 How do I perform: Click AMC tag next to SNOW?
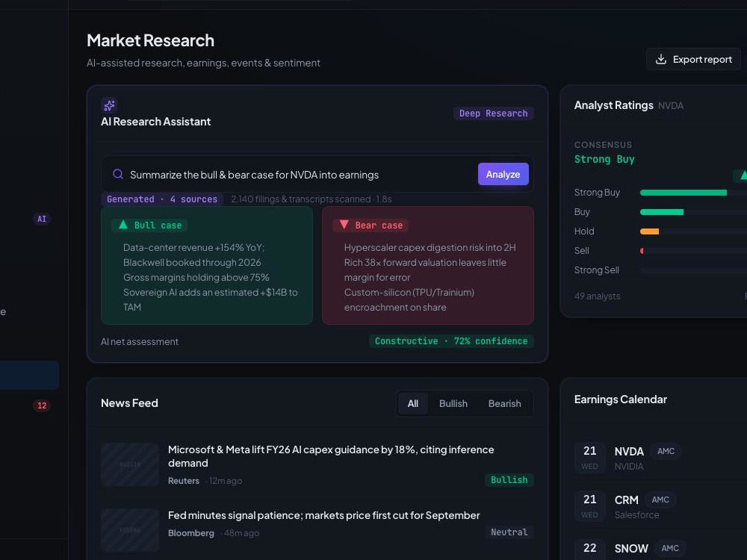670,548
